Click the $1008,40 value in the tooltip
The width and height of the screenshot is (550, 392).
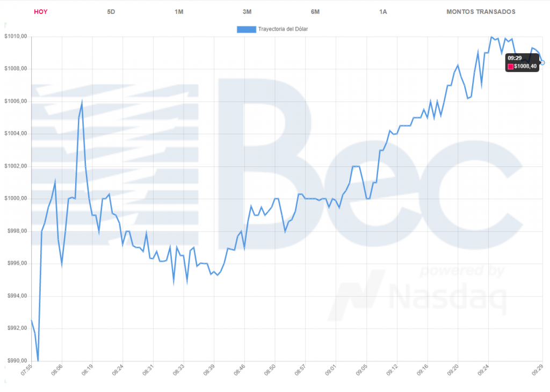pos(525,67)
